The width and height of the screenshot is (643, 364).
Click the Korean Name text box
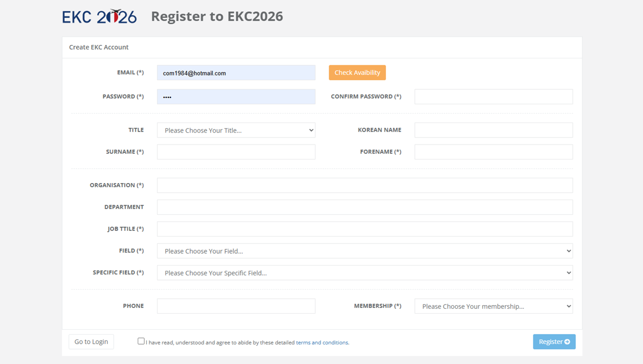pyautogui.click(x=493, y=130)
